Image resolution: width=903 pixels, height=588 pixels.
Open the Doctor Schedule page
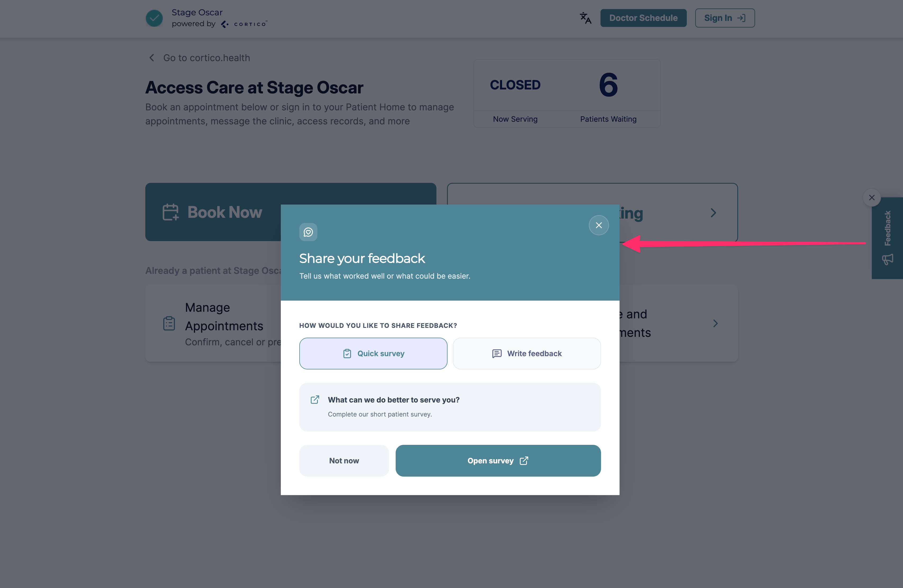[x=643, y=18]
